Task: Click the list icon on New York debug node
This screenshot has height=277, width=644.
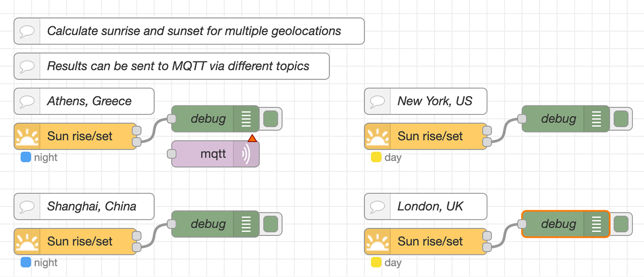Action: pos(596,119)
